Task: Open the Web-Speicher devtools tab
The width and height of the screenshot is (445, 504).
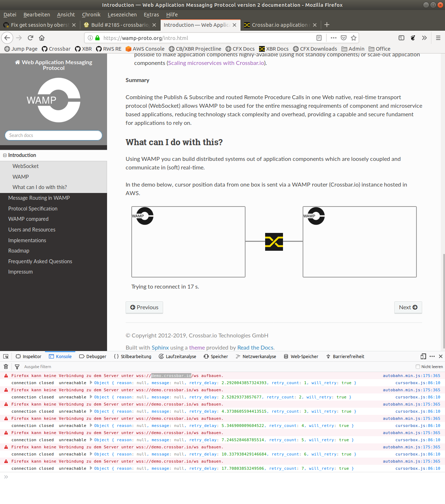Action: [301, 356]
